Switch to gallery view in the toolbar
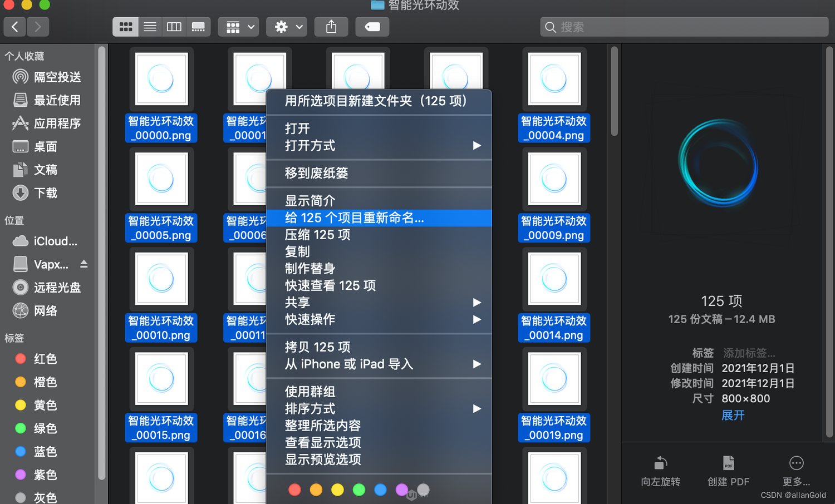Viewport: 835px width, 504px height. point(198,26)
